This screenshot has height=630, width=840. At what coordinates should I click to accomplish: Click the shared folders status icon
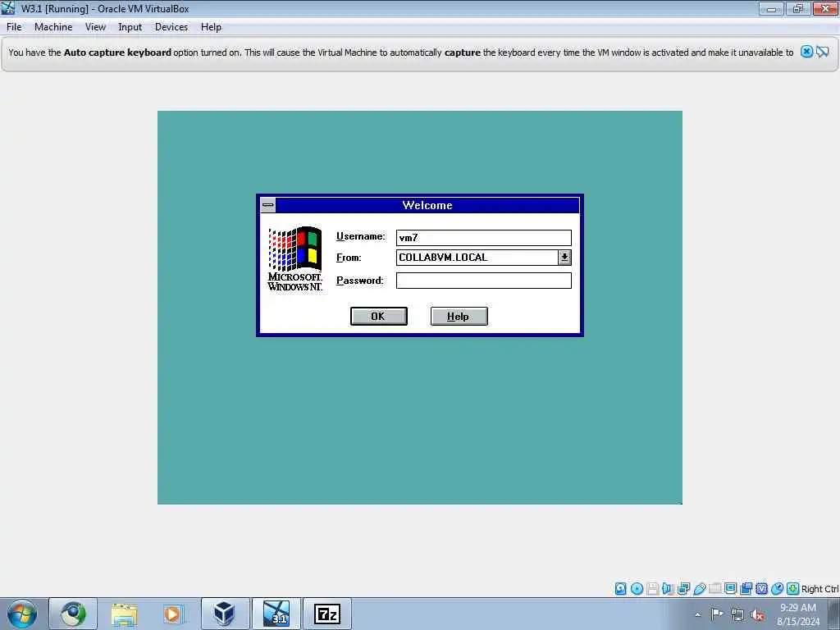(714, 589)
